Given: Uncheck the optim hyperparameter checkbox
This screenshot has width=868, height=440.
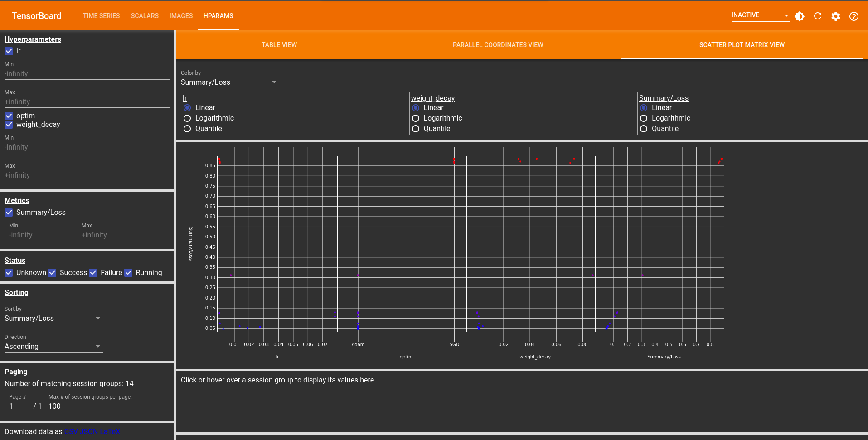Looking at the screenshot, I should (x=9, y=116).
